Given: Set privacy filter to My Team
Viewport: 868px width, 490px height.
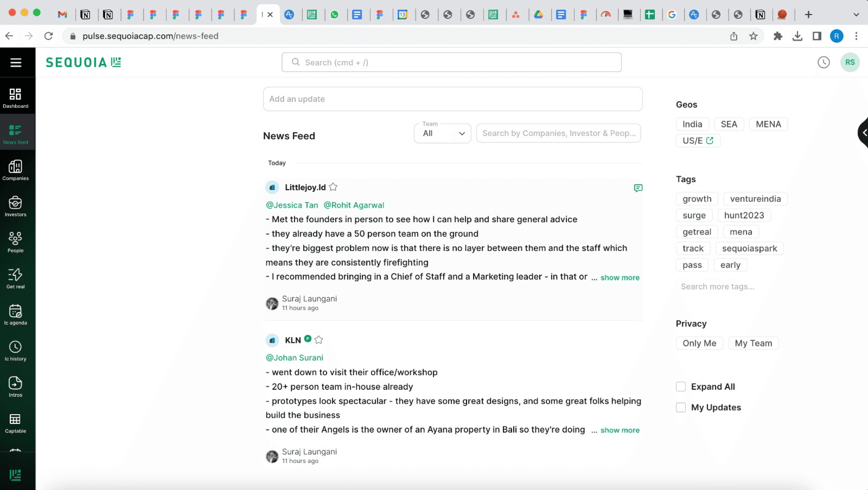Looking at the screenshot, I should 753,343.
